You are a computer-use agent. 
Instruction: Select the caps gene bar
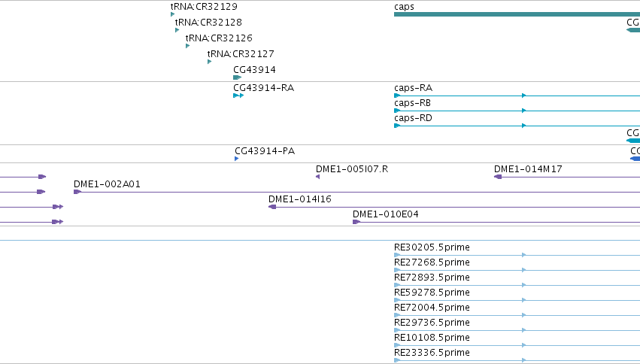coord(517,14)
